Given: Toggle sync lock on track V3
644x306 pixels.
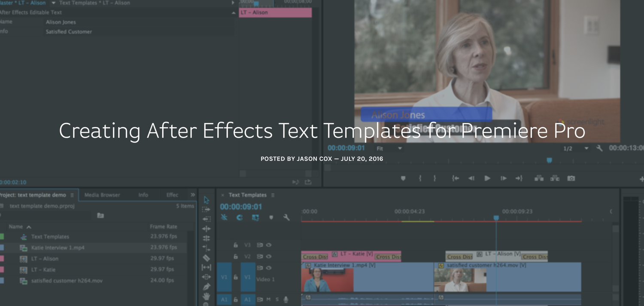Looking at the screenshot, I should (260, 245).
